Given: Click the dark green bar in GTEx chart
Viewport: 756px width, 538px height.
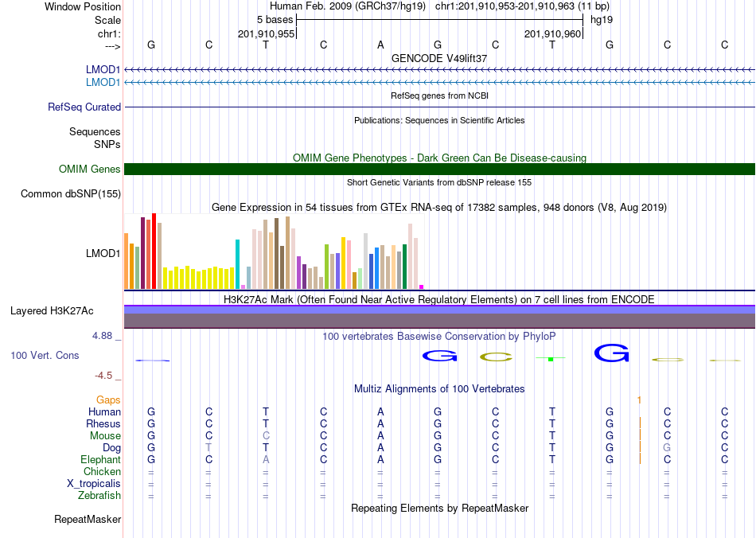Looking at the screenshot, I should (404, 267).
